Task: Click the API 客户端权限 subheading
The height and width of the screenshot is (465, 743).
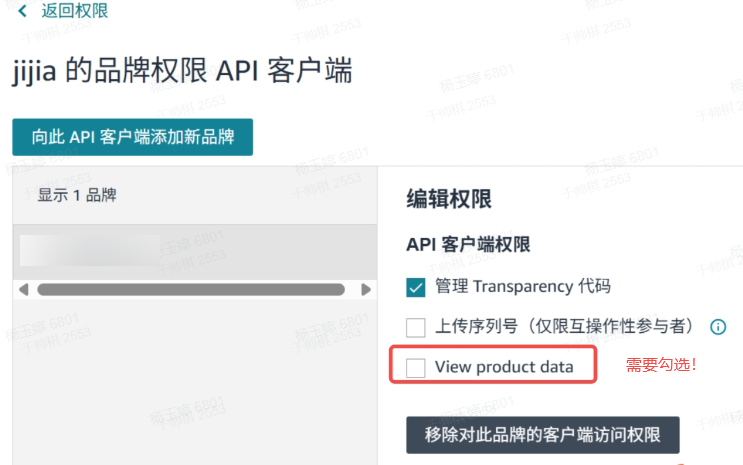Action: (468, 245)
